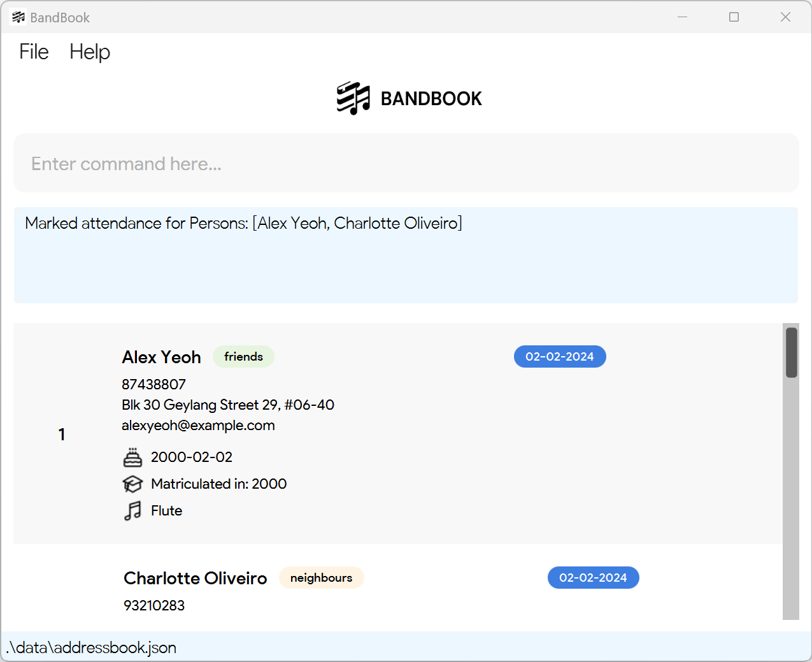Click Alex Yeoh's friends tag

(x=243, y=357)
